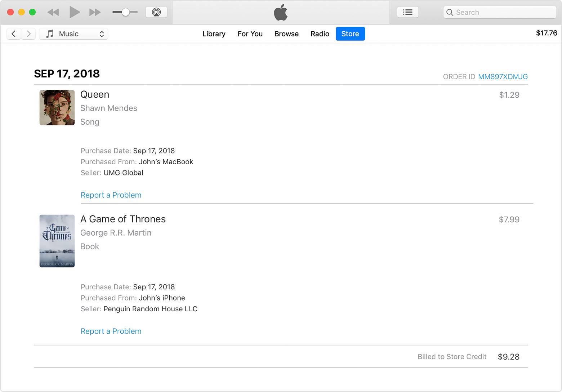The height and width of the screenshot is (392, 562).
Task: Open the AirPlay output menu
Action: [x=156, y=12]
